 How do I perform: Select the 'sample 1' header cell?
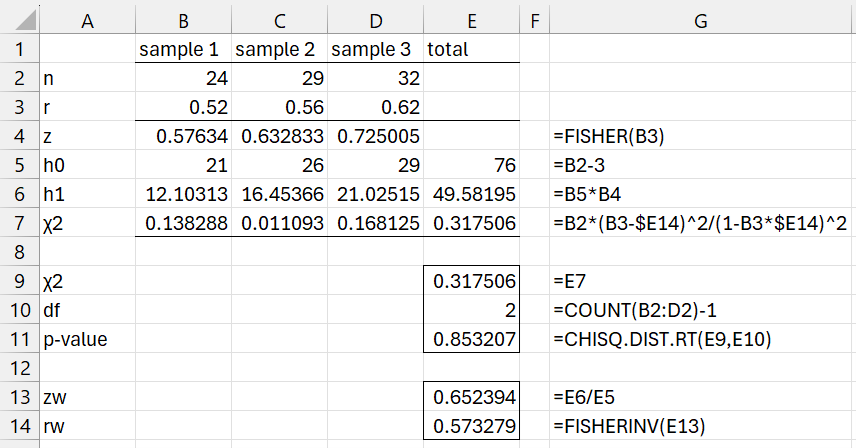coord(183,49)
